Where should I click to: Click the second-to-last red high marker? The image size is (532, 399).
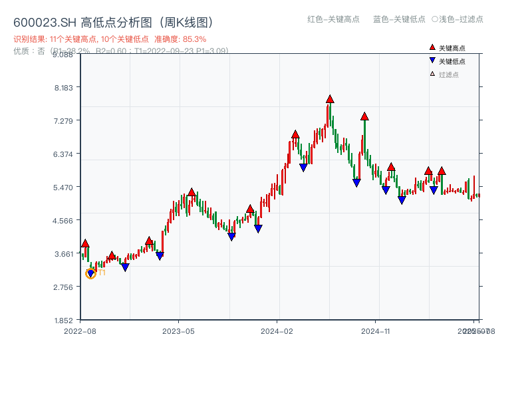[428, 171]
